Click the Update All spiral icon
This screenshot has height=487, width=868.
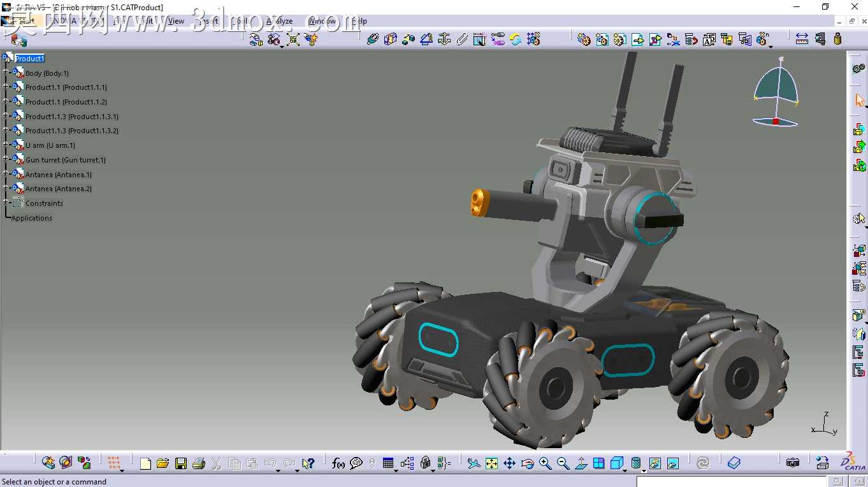click(703, 463)
